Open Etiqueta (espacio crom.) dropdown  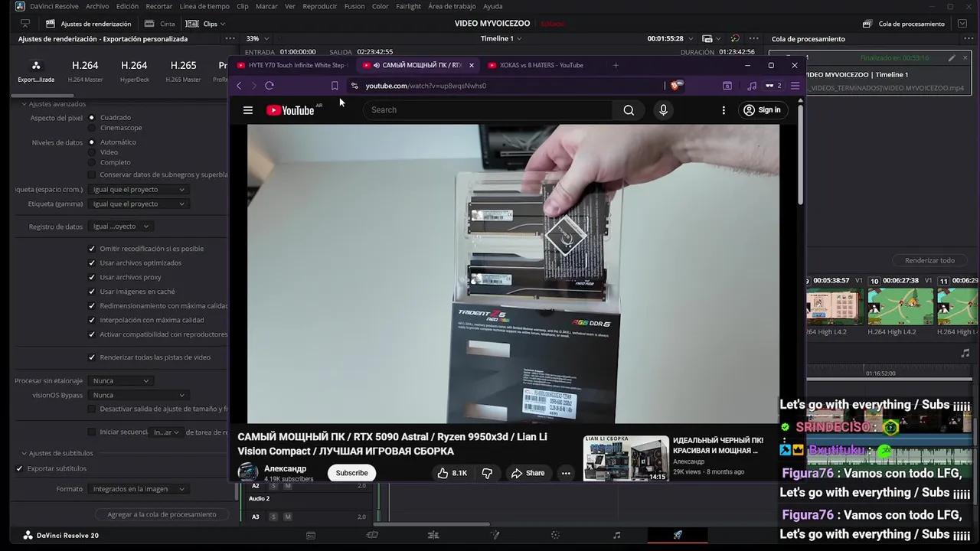(x=138, y=189)
